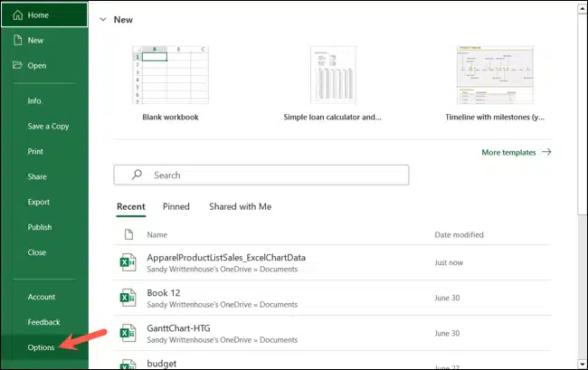The height and width of the screenshot is (370, 588).
Task: Open Feedback from the sidebar
Action: [x=43, y=322]
